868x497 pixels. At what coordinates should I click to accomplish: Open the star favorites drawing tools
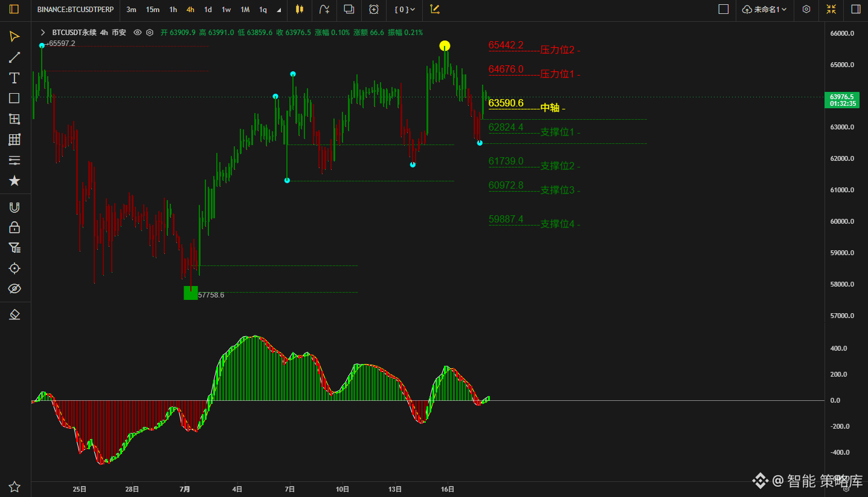(x=14, y=181)
